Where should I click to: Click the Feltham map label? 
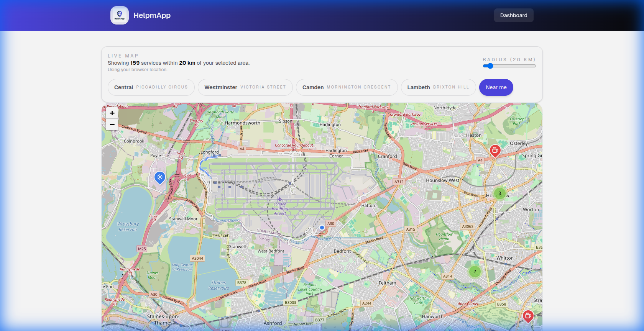387,283
